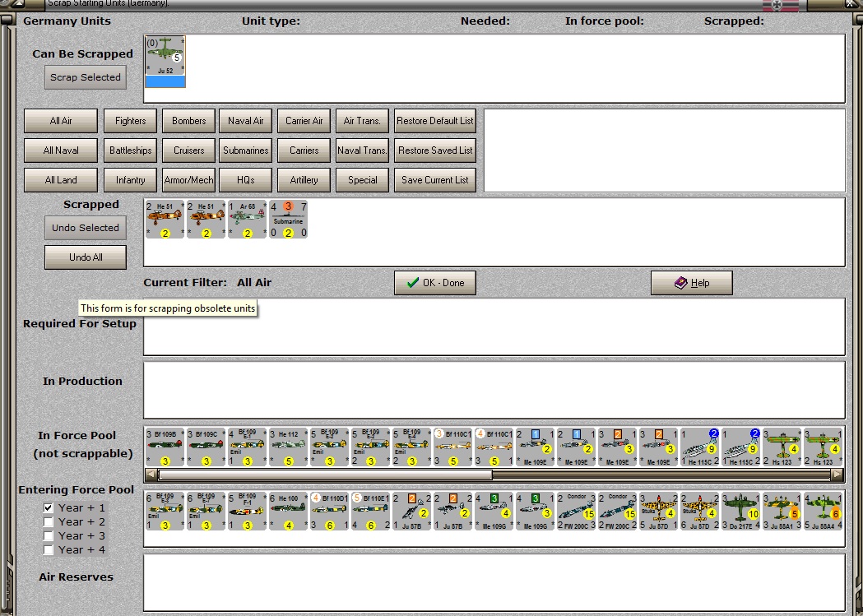Viewport: 863px width, 616px height.
Task: Filter by Infantry
Action: point(131,180)
